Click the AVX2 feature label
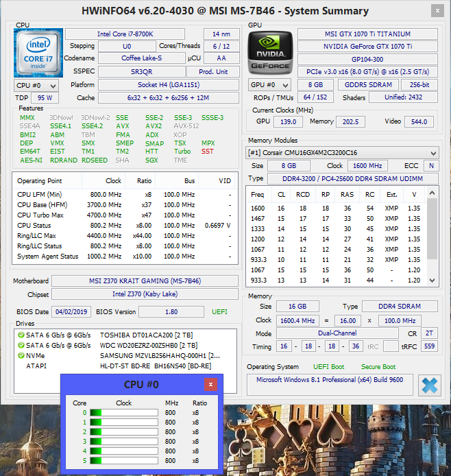 point(154,126)
